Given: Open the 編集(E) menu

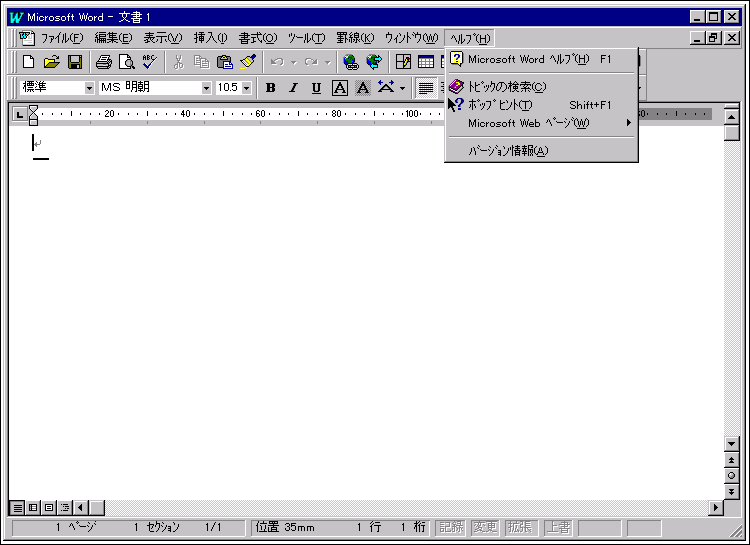Looking at the screenshot, I should click(x=113, y=38).
